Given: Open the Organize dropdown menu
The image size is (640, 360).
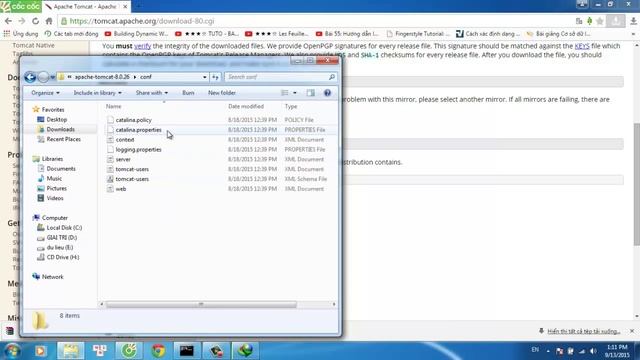Looking at the screenshot, I should coord(45,93).
